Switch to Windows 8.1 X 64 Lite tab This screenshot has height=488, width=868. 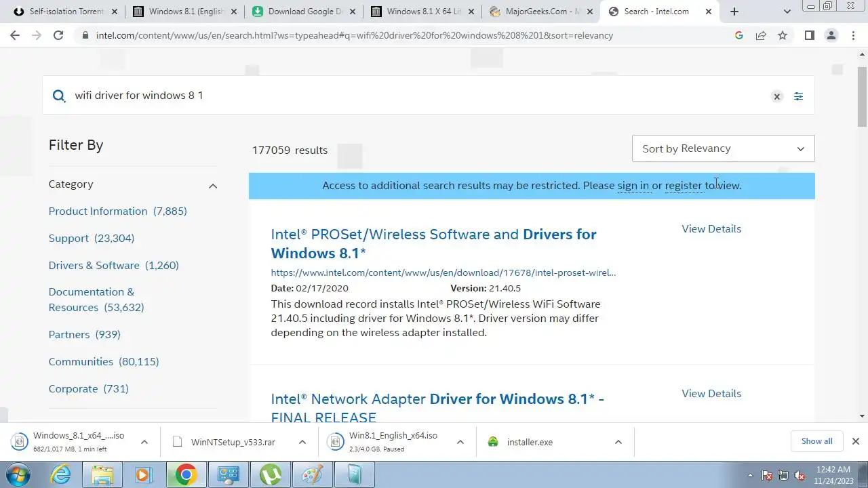tap(424, 12)
